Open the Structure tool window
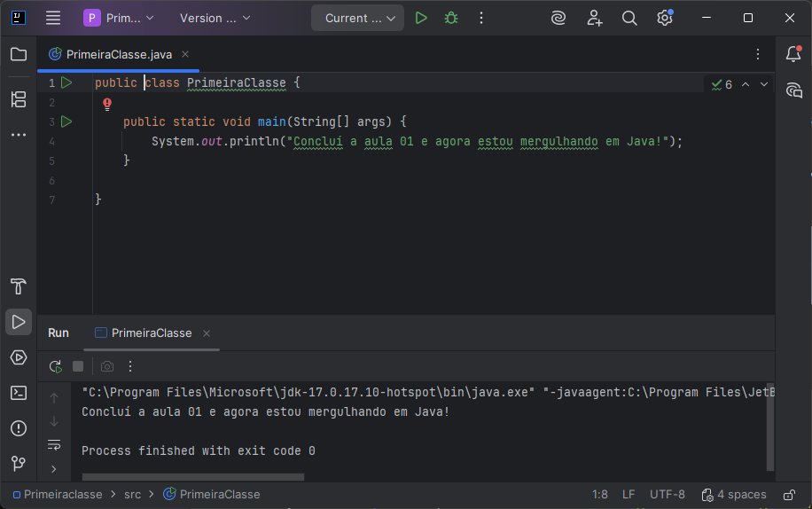This screenshot has width=812, height=509. click(19, 99)
